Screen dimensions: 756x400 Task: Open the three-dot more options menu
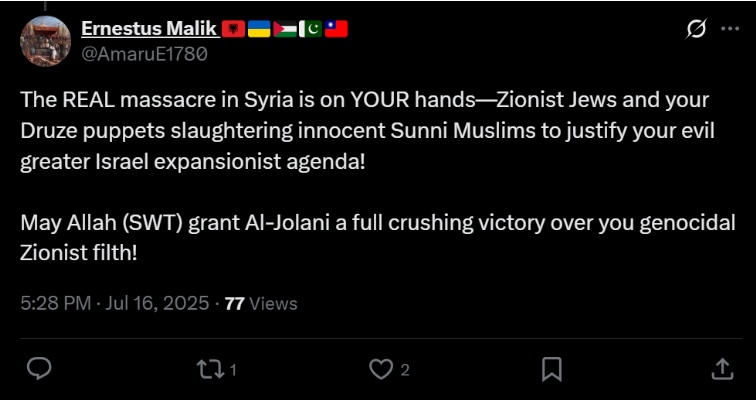pyautogui.click(x=730, y=29)
